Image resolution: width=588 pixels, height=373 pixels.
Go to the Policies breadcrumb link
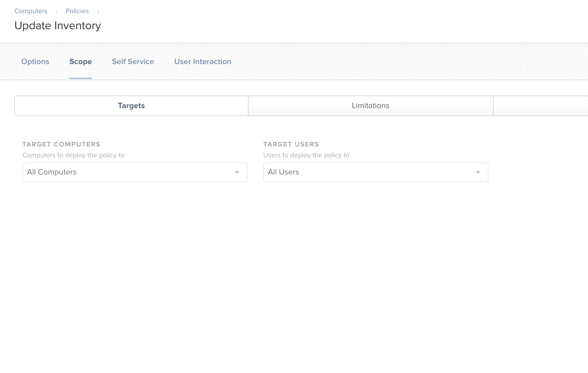tap(77, 11)
